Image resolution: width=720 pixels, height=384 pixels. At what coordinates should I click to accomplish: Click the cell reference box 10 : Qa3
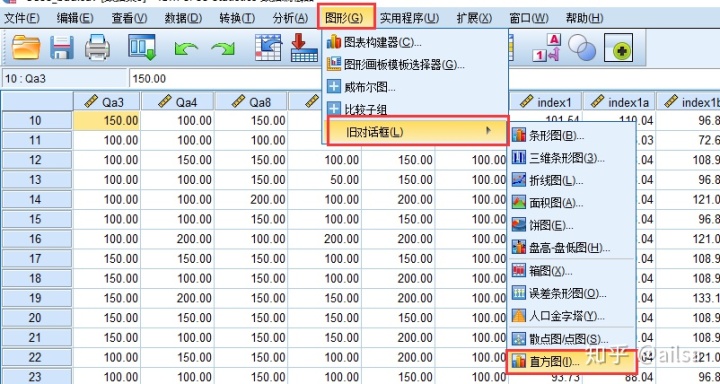[63, 79]
